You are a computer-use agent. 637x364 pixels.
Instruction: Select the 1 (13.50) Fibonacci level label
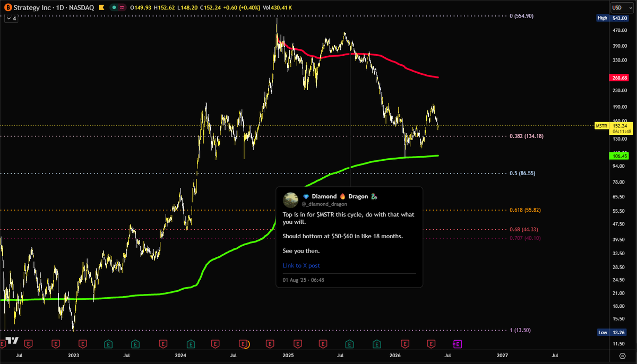[521, 330]
